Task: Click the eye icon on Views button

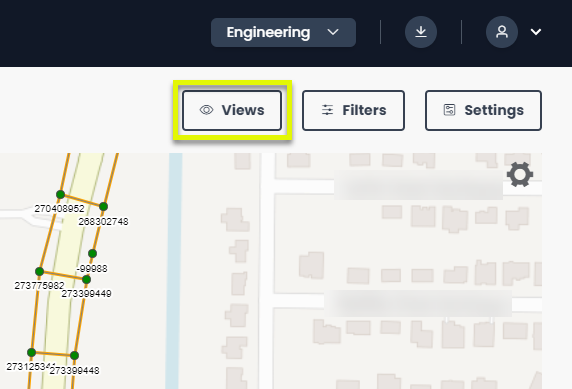Action: point(206,110)
